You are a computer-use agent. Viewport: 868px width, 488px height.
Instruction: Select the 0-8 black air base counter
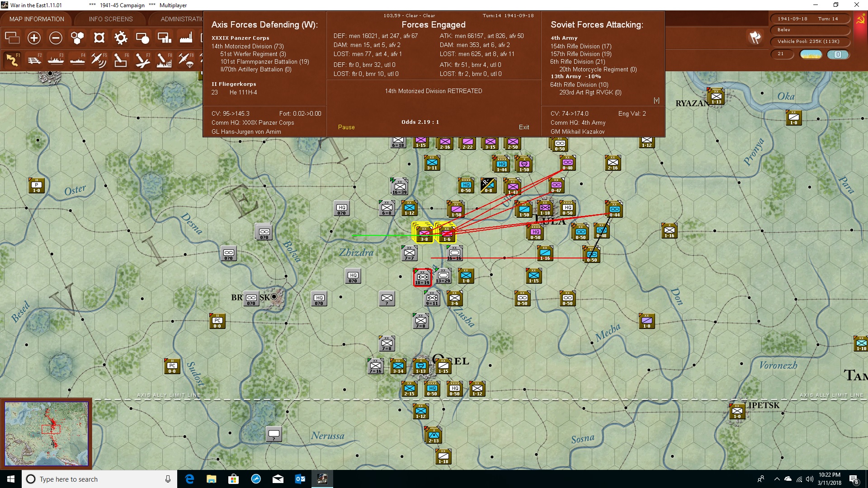tap(488, 185)
